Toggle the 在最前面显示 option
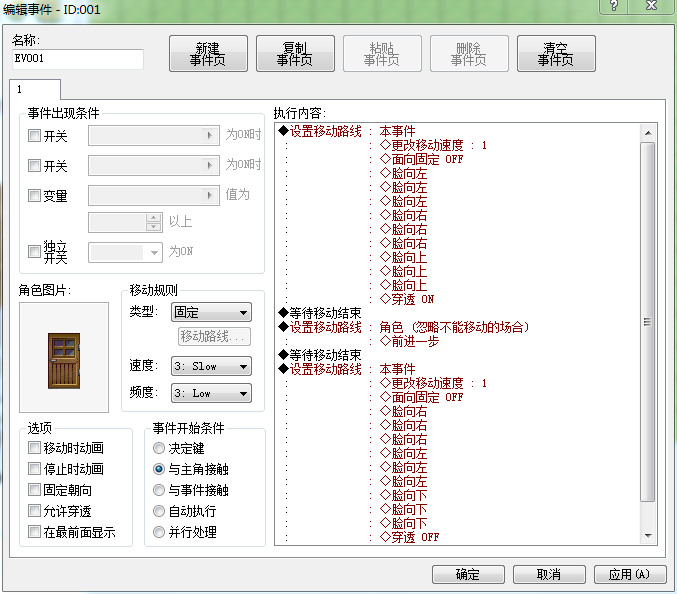677x594 pixels. click(34, 531)
